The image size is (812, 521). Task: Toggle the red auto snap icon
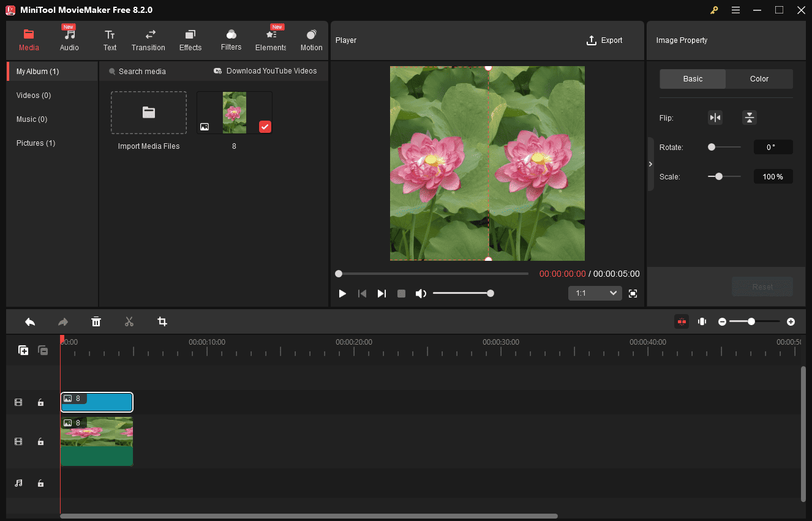point(682,321)
